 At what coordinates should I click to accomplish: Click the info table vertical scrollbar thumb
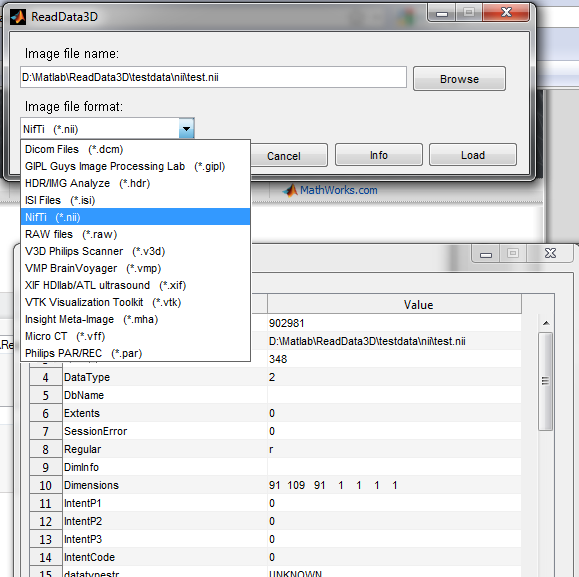point(545,381)
